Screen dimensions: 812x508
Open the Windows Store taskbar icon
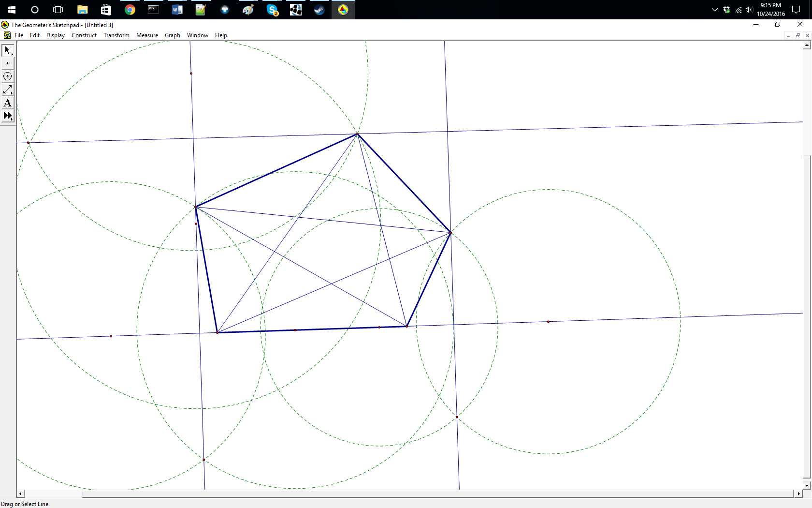(106, 10)
